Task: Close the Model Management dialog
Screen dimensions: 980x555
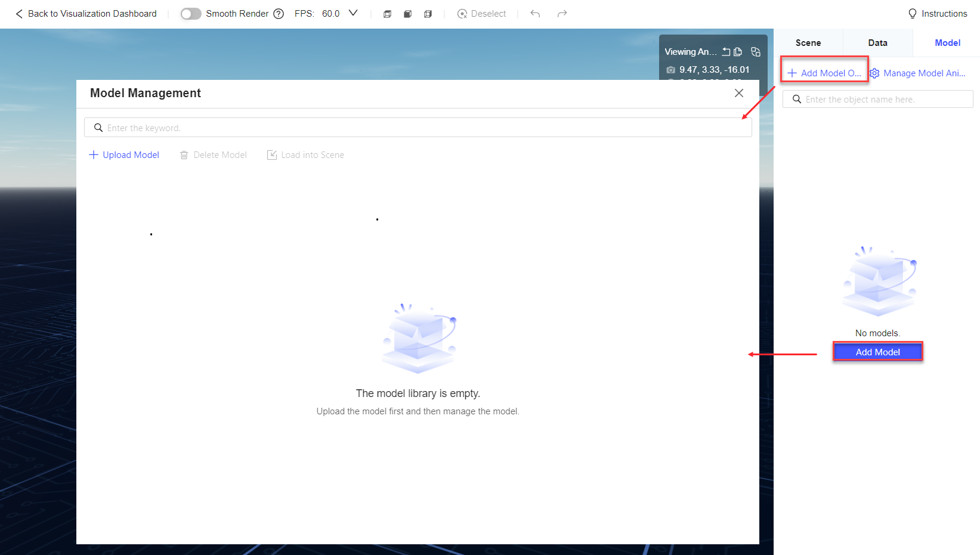Action: point(739,93)
